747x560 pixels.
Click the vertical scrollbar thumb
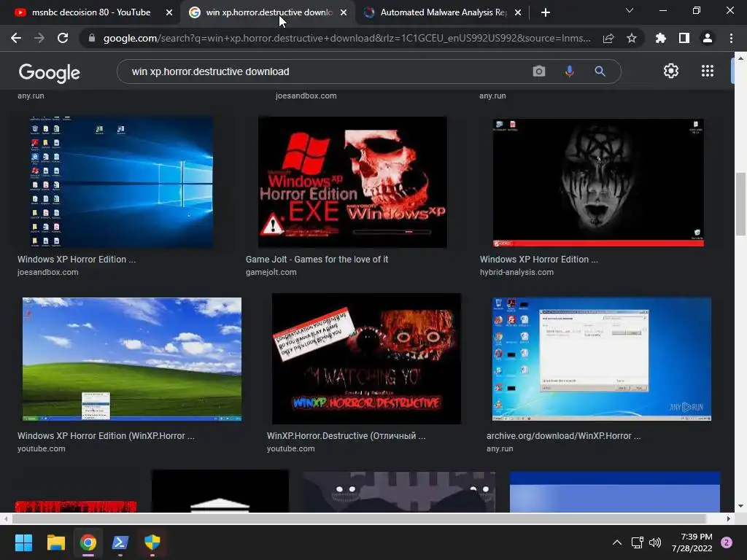740,204
